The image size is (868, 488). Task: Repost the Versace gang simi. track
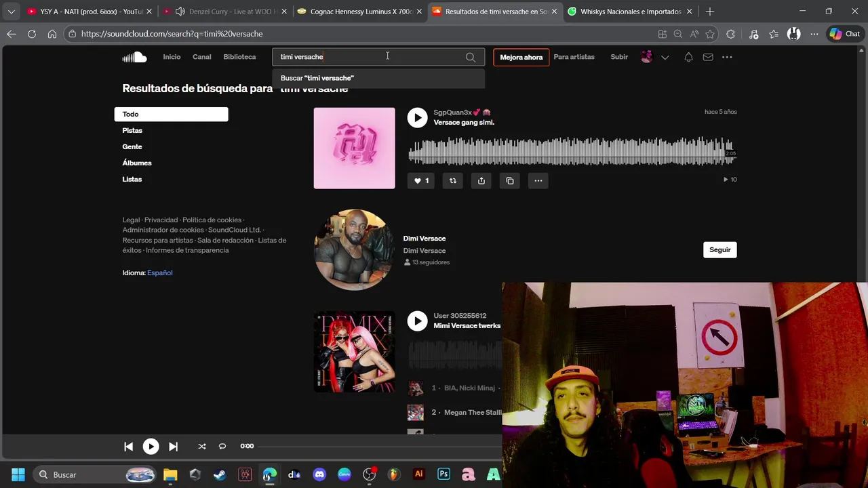tap(453, 180)
